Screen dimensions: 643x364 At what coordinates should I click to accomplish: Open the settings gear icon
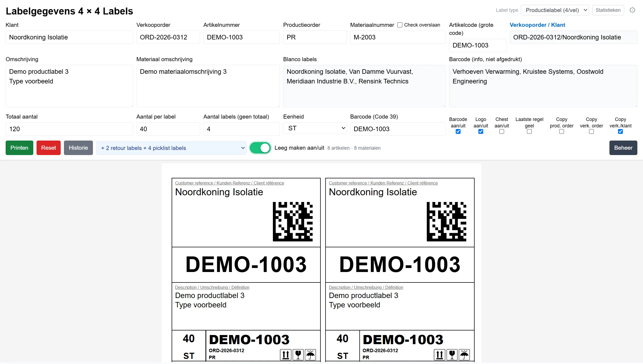pyautogui.click(x=633, y=10)
